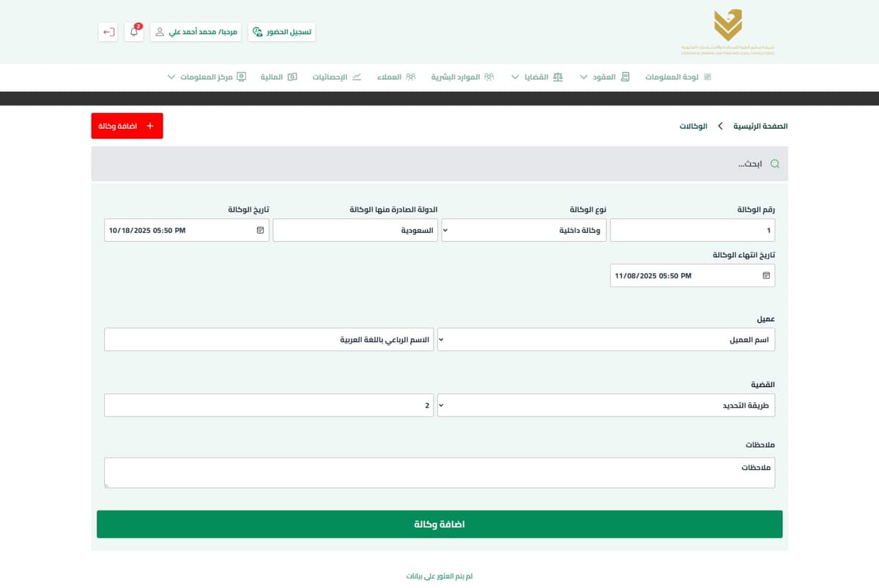Image resolution: width=879 pixels, height=588 pixels.
Task: Click the search magnifier icon
Action: [x=775, y=164]
